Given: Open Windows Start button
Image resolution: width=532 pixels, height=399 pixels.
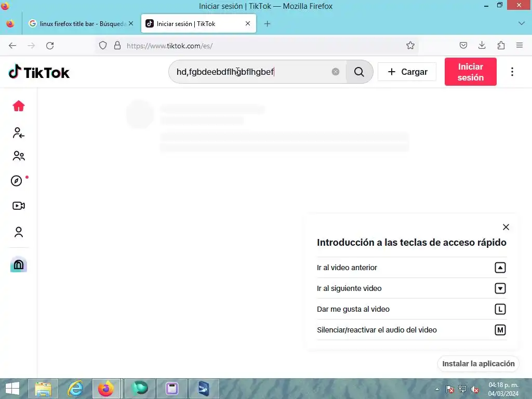Looking at the screenshot, I should 12,389.
